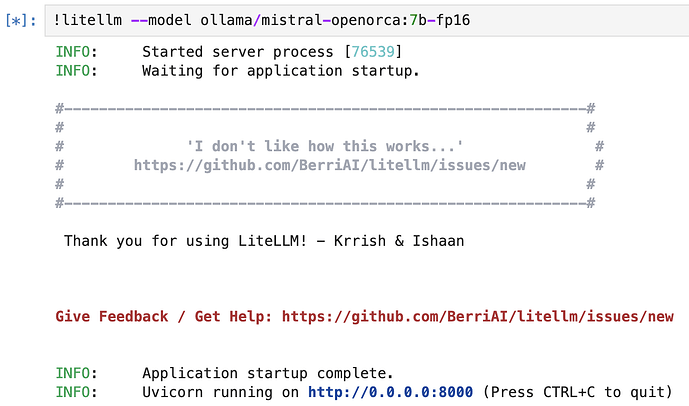Image resolution: width=689 pixels, height=406 pixels.
Task: Click the red Give Feedback GitHub issues link
Action: 478,316
